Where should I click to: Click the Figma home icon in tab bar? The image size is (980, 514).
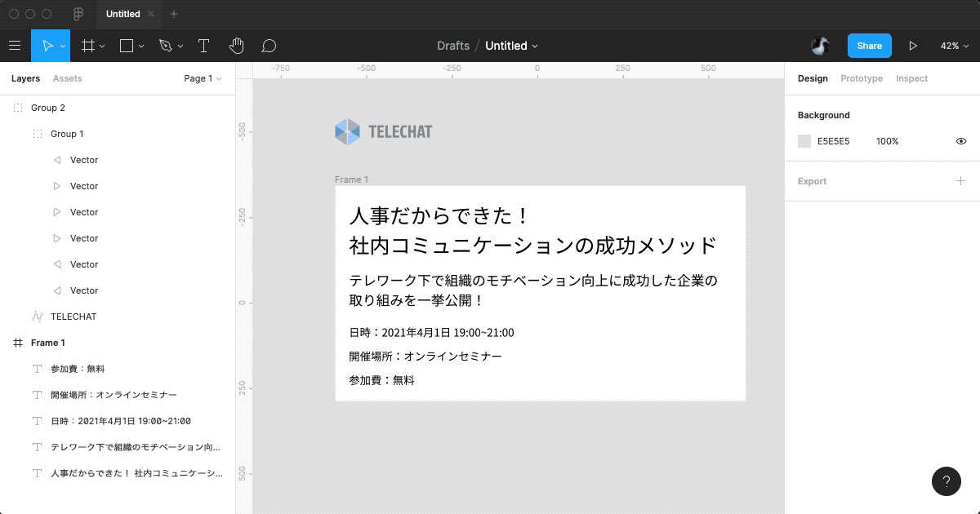[x=78, y=14]
